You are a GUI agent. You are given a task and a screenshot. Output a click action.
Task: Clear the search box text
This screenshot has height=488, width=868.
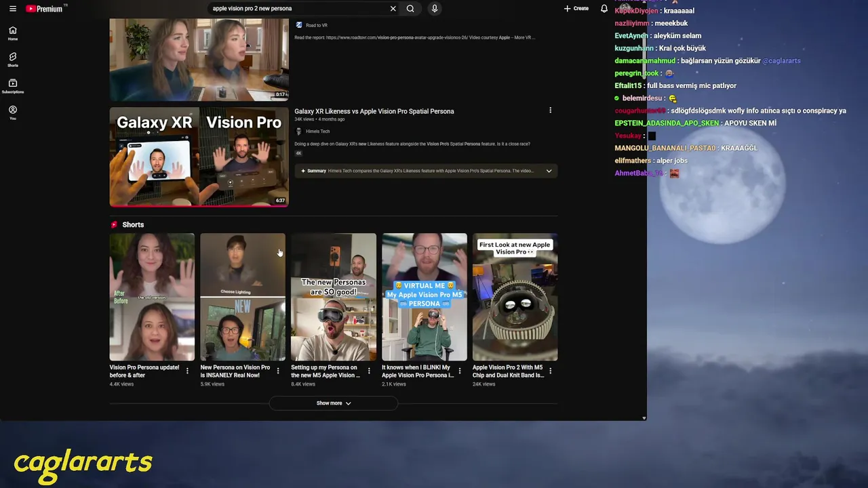click(393, 9)
